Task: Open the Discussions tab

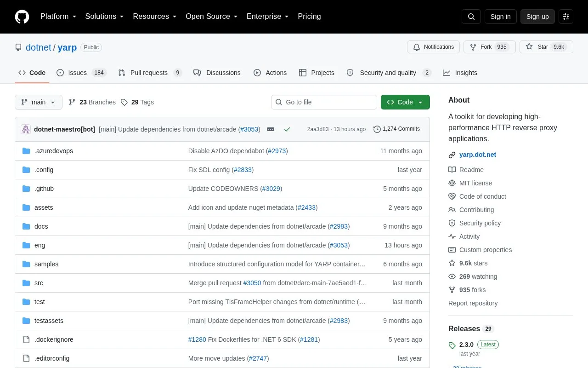Action: (x=217, y=73)
